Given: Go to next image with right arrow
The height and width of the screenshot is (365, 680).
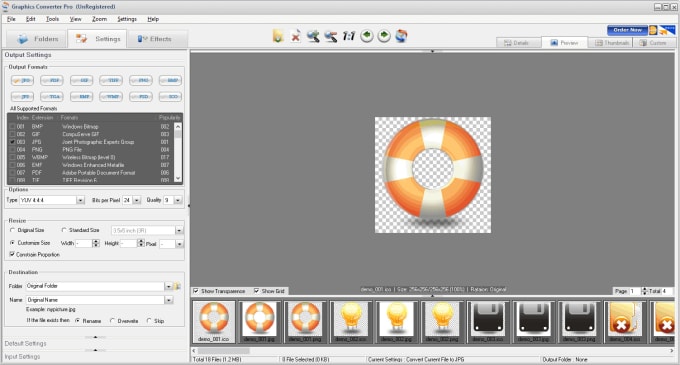Looking at the screenshot, I should (384, 36).
